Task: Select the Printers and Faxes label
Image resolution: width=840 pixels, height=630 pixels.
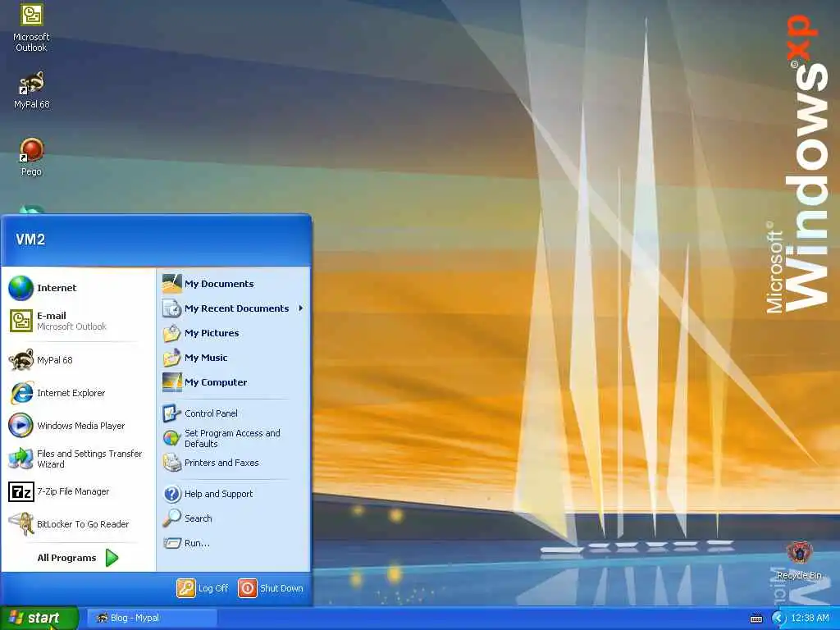Action: [x=221, y=463]
